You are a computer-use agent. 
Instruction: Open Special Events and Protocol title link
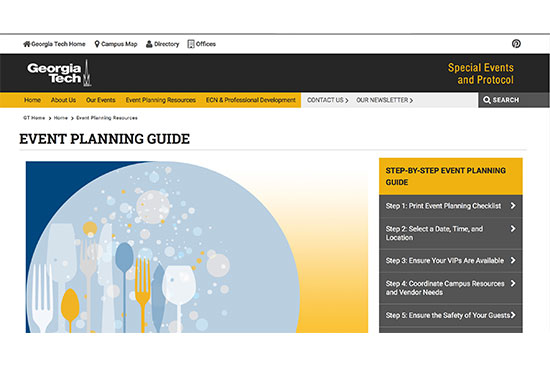481,74
